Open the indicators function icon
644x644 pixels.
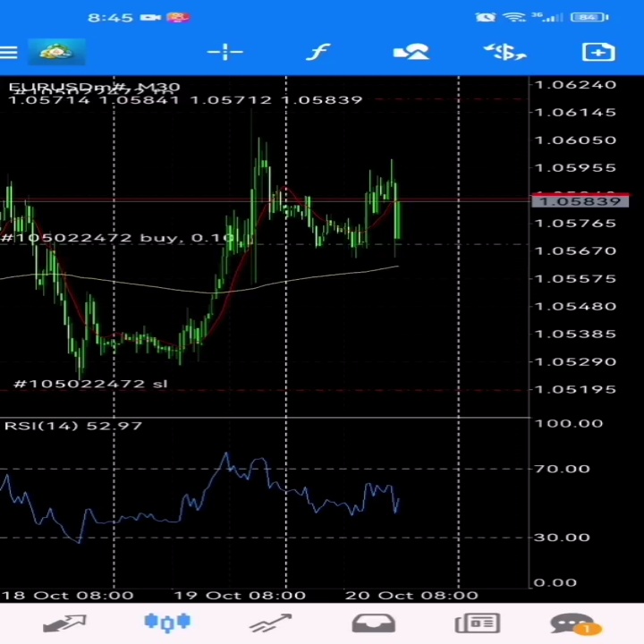click(x=318, y=52)
